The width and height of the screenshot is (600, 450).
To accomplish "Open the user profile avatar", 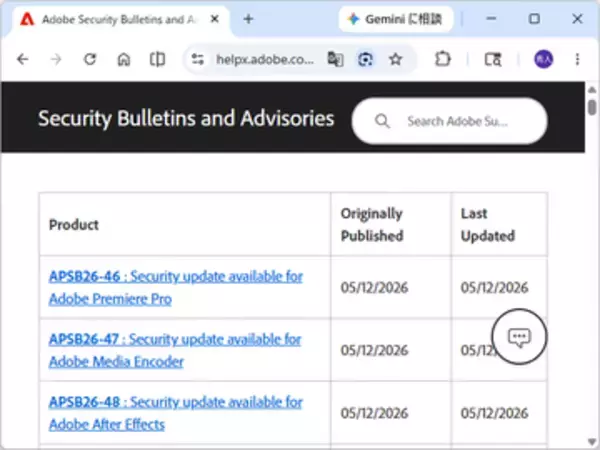I will (x=543, y=59).
